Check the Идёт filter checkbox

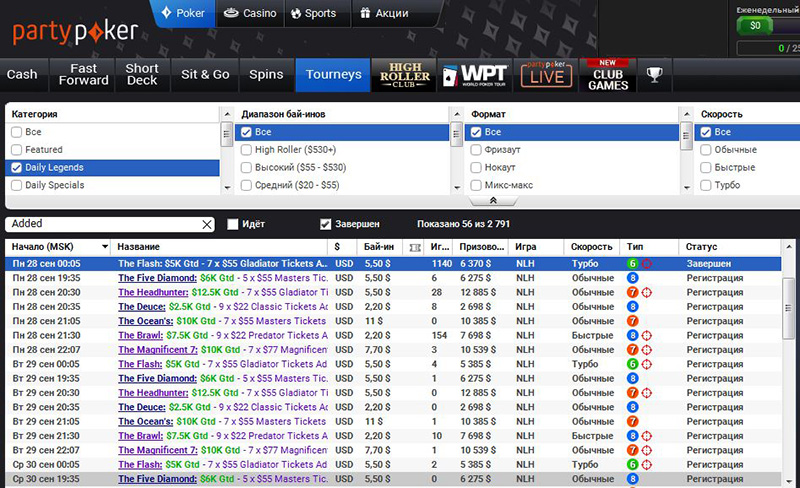click(233, 224)
